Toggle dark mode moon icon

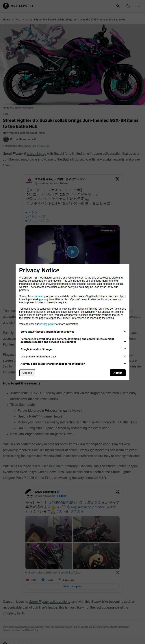tap(128, 6)
